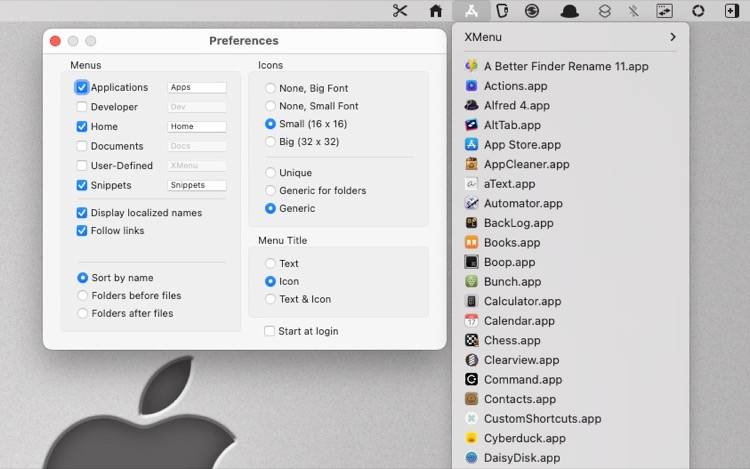Click the App Store.app icon
Screen dimensions: 750x469
pyautogui.click(x=471, y=144)
